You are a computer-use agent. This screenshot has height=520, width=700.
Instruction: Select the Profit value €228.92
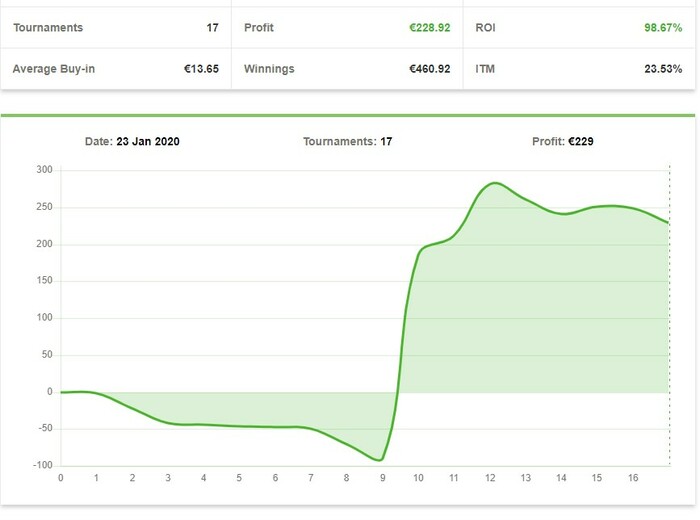point(429,28)
